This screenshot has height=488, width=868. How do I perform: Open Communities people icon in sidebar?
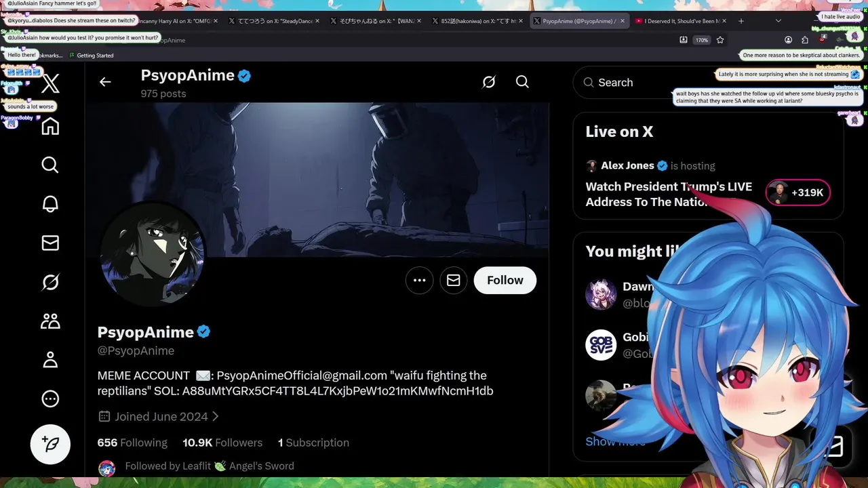[x=50, y=321]
